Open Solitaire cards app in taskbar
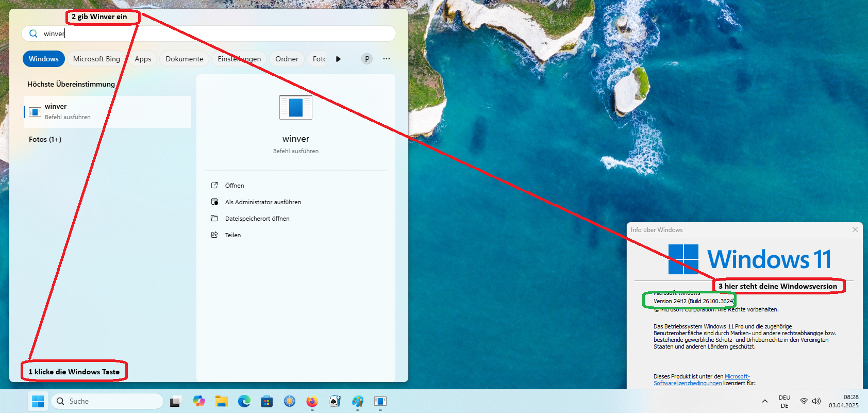Viewport: 868px width, 413px height. (x=335, y=401)
